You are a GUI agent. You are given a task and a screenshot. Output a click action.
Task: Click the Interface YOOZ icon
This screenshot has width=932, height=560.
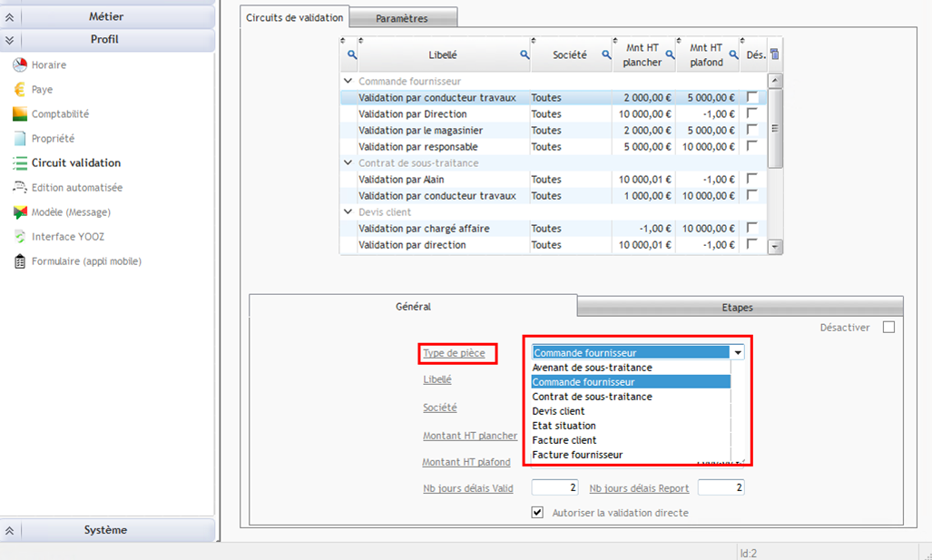tap(19, 237)
